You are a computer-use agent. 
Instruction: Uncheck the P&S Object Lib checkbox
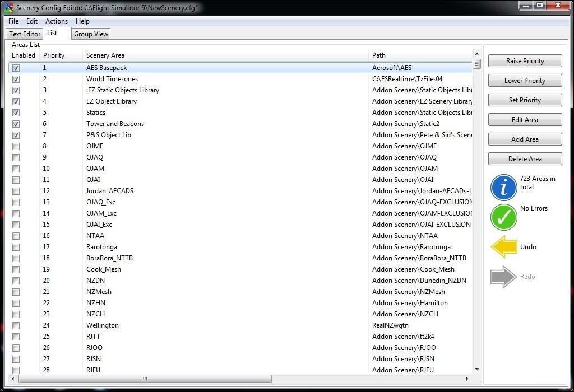[x=16, y=136]
